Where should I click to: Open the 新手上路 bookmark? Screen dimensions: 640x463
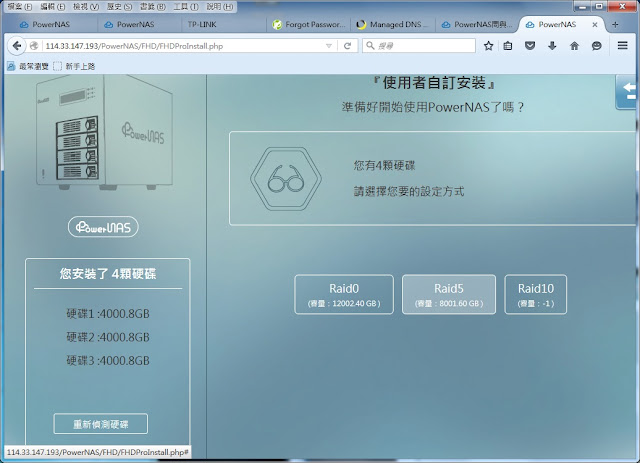[75, 66]
